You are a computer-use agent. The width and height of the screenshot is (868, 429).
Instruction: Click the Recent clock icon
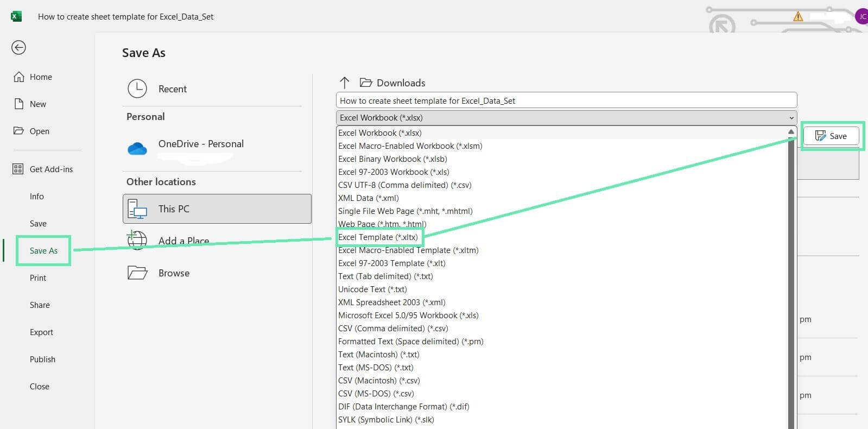(137, 89)
